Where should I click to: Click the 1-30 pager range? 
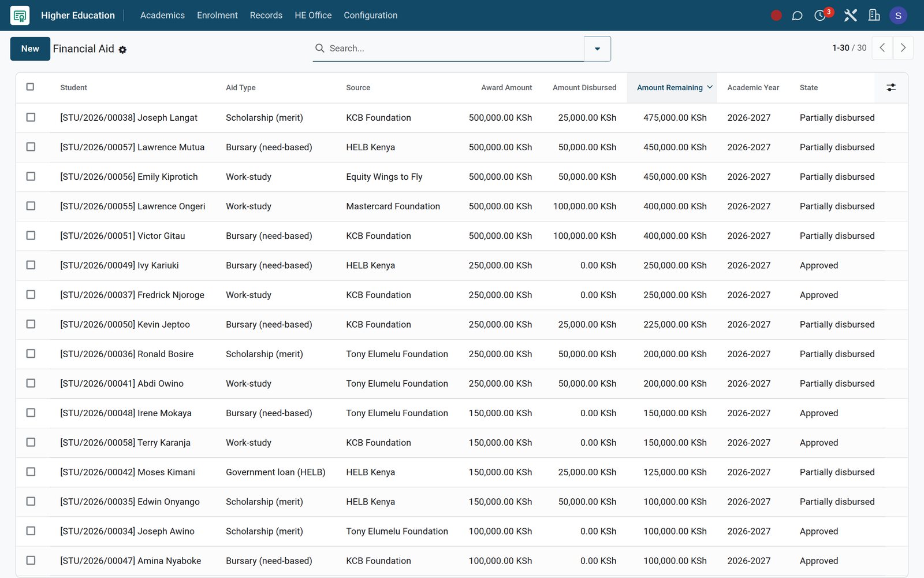[x=840, y=48]
